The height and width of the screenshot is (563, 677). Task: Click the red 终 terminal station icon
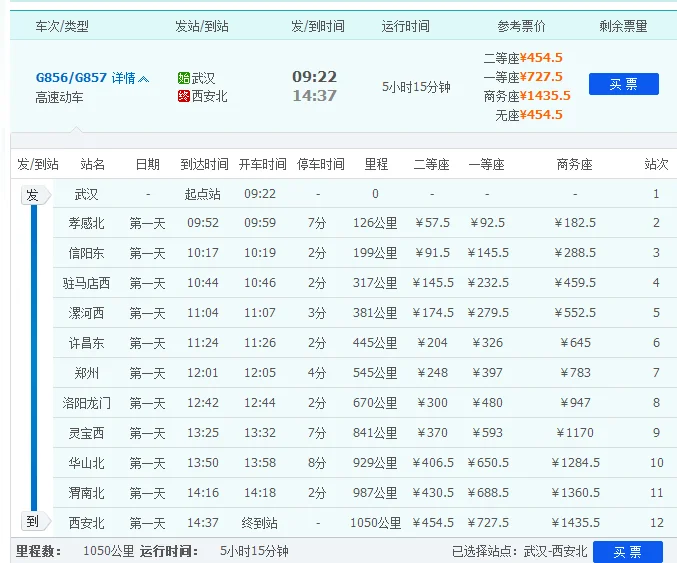point(183,96)
